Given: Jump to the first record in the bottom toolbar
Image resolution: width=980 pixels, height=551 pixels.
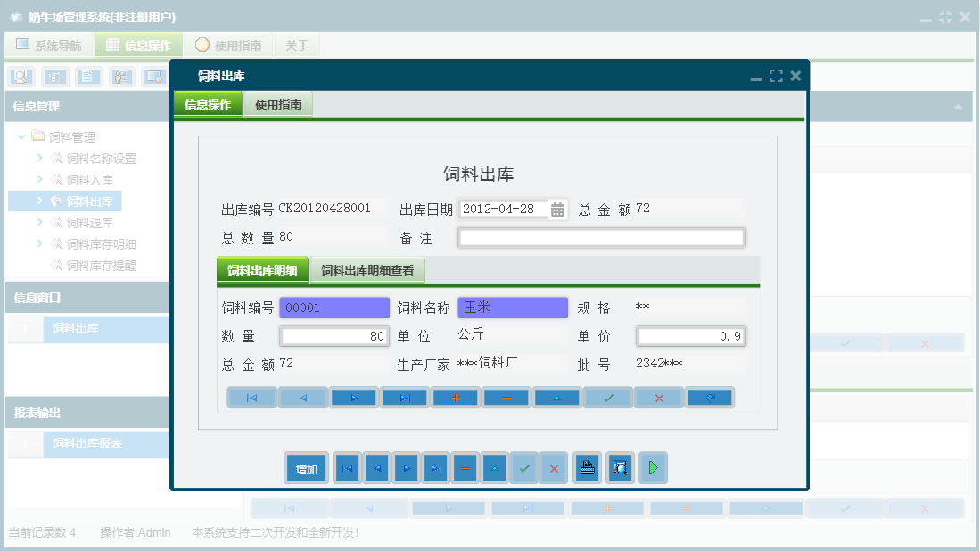Looking at the screenshot, I should tap(348, 468).
